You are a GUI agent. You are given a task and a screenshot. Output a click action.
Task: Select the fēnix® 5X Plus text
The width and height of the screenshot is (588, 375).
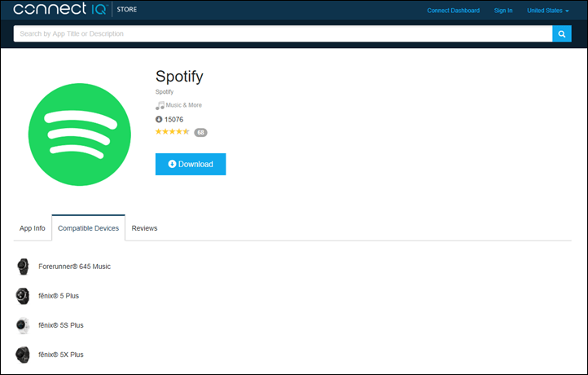click(x=61, y=355)
